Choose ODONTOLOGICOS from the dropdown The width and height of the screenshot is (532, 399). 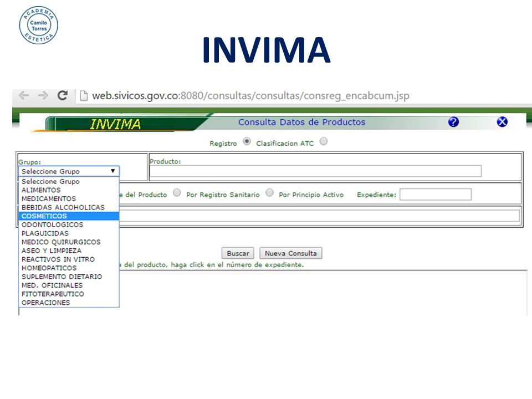(x=69, y=224)
